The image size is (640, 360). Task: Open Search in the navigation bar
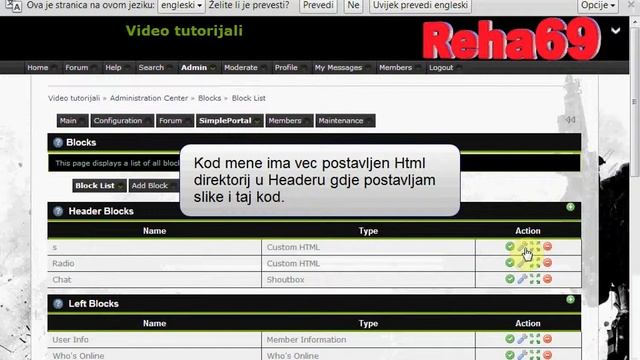click(x=151, y=68)
